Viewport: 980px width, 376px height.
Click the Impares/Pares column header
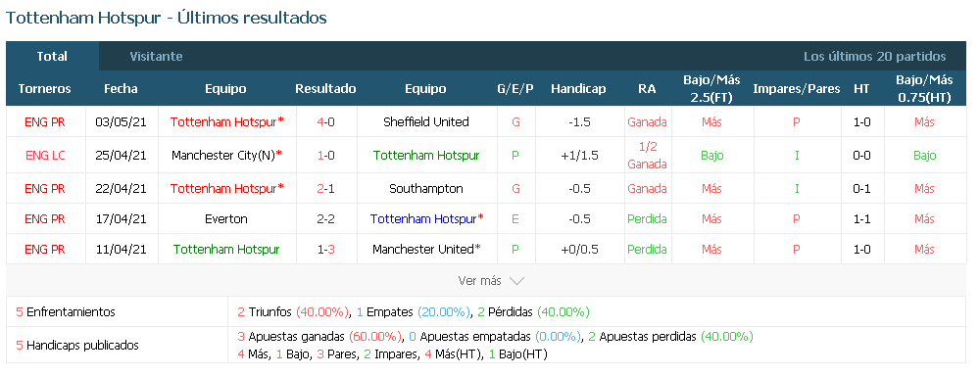(796, 89)
